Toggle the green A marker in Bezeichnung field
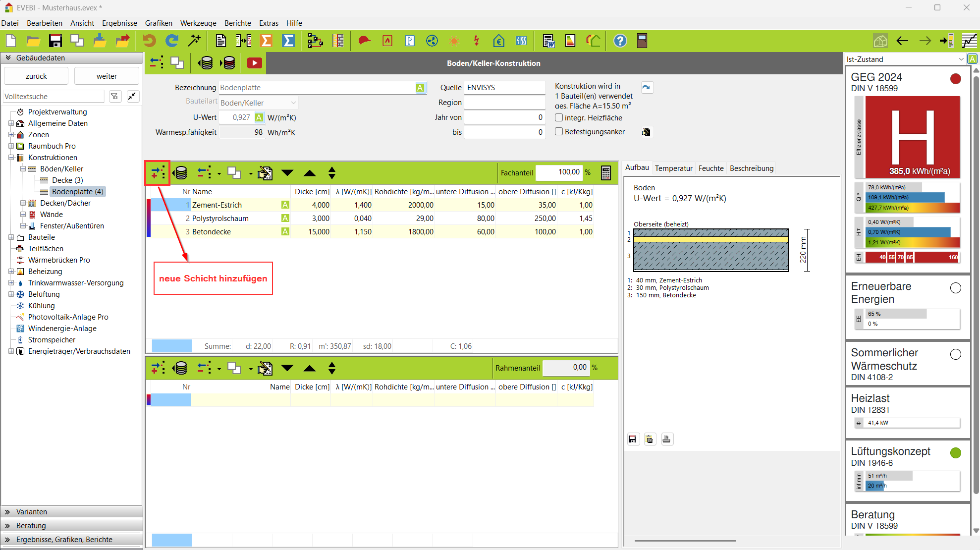Image resolution: width=980 pixels, height=550 pixels. [420, 88]
